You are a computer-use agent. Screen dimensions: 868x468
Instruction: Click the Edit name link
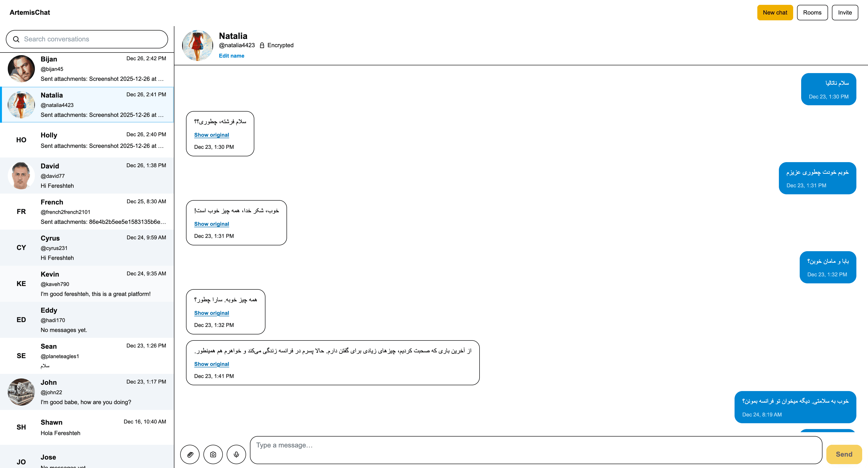click(232, 56)
